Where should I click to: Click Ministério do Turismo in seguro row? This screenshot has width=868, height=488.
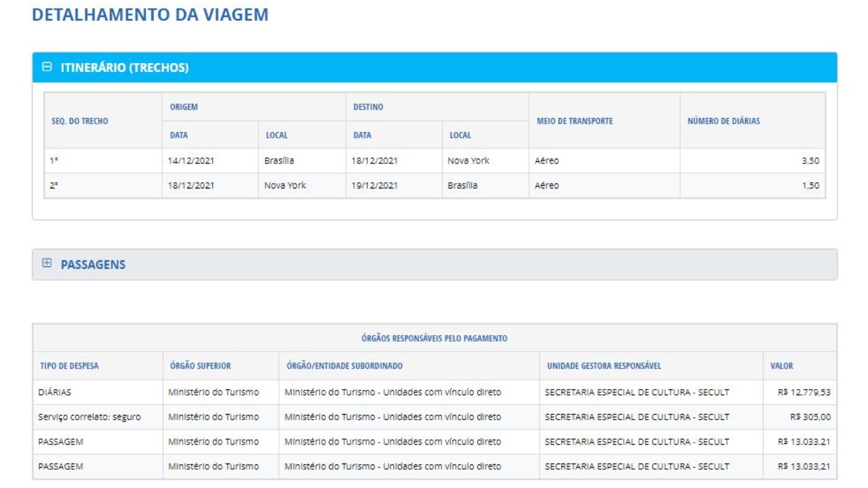click(214, 417)
